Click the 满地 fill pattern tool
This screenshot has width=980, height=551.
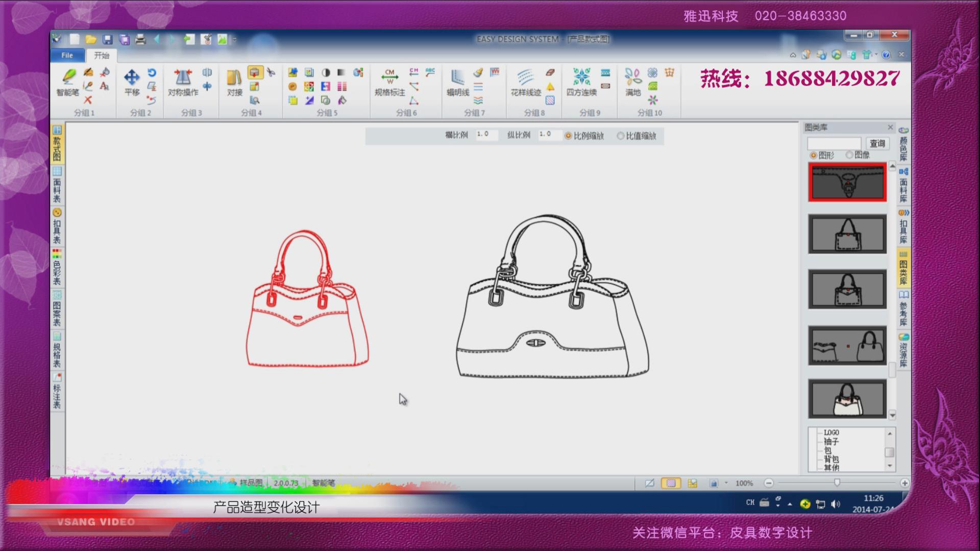(x=633, y=82)
